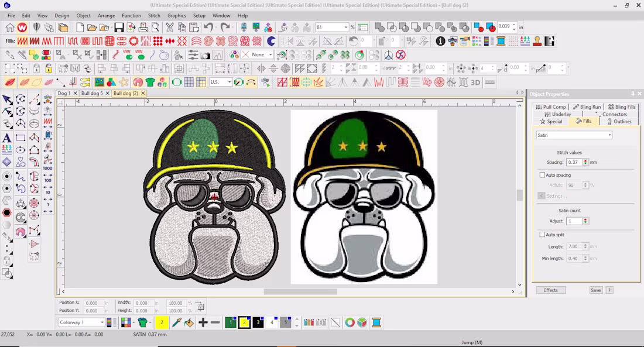The height and width of the screenshot is (347, 644).
Task: Click the no-function fx crossed icon
Action: point(401,55)
